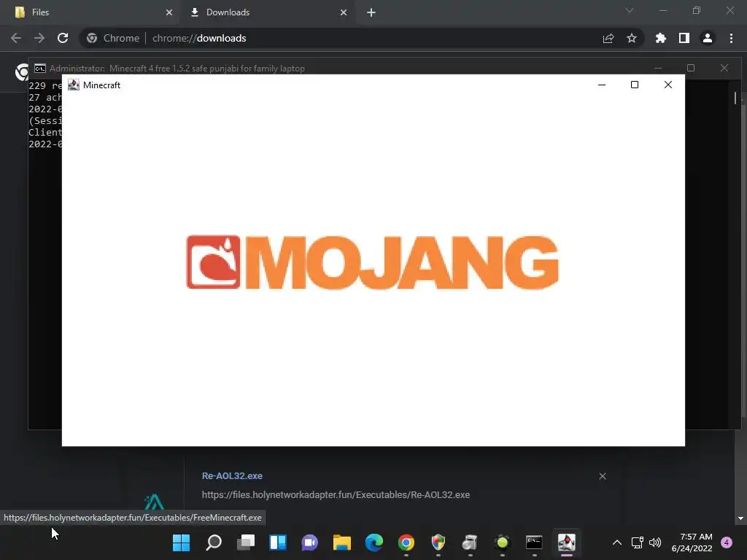This screenshot has height=560, width=747.
Task: Remove Re-AOL32.exe from the downloads list
Action: [x=603, y=476]
